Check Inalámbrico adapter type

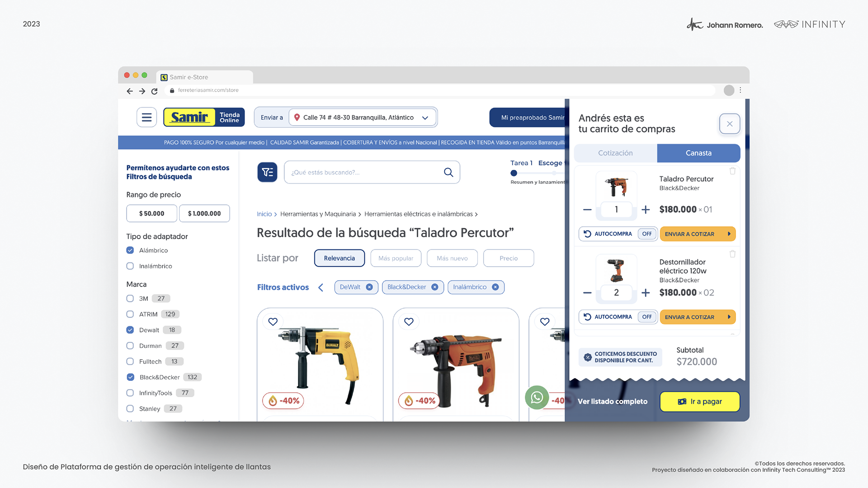(130, 266)
